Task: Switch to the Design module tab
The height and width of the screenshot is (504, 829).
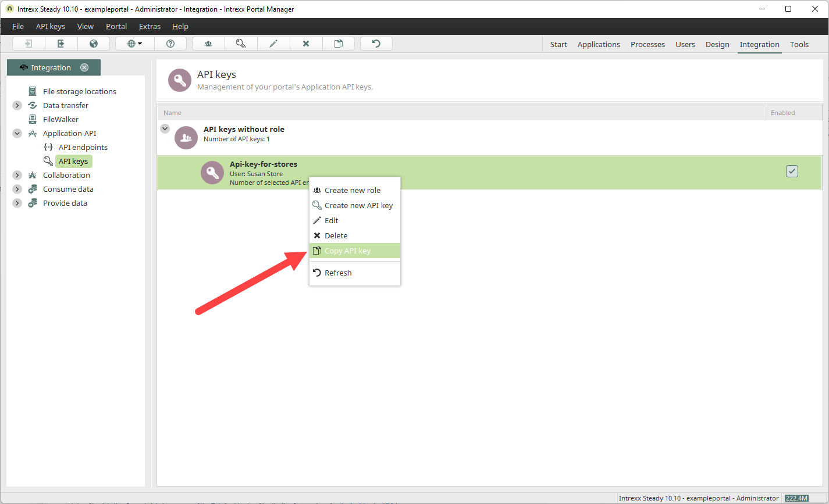Action: point(717,44)
